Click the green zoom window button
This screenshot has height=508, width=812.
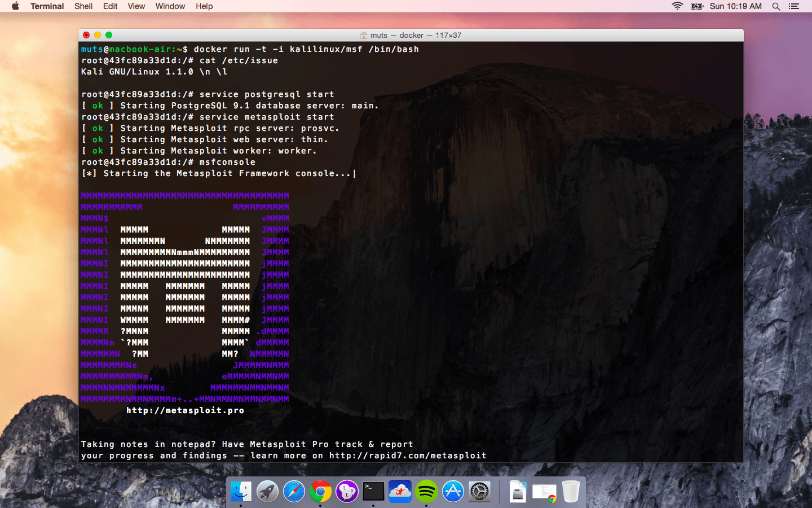click(x=109, y=35)
